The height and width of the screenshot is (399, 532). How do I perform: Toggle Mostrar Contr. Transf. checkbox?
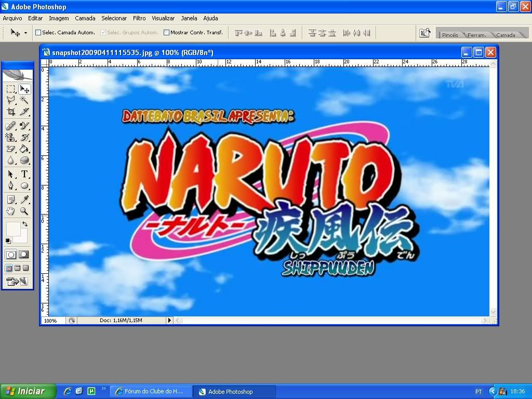166,33
